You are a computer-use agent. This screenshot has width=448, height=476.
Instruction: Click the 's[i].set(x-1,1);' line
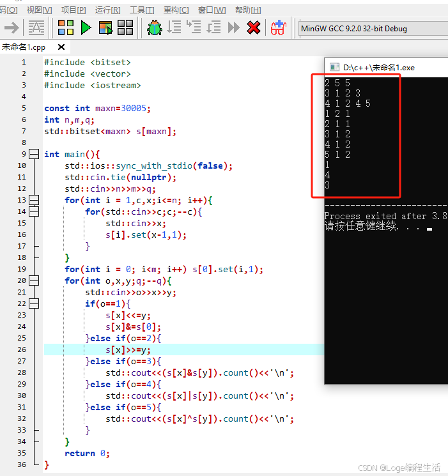coord(146,234)
